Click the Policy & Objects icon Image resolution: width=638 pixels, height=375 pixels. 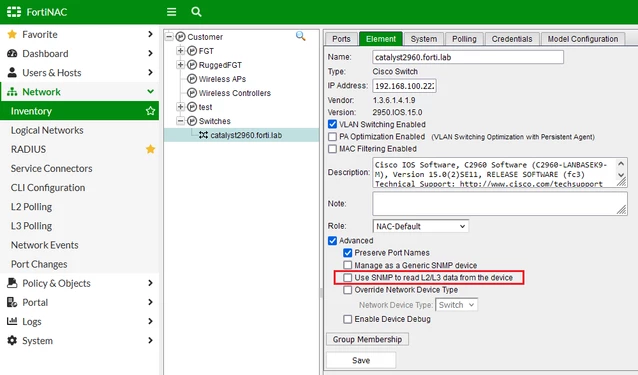tap(12, 283)
